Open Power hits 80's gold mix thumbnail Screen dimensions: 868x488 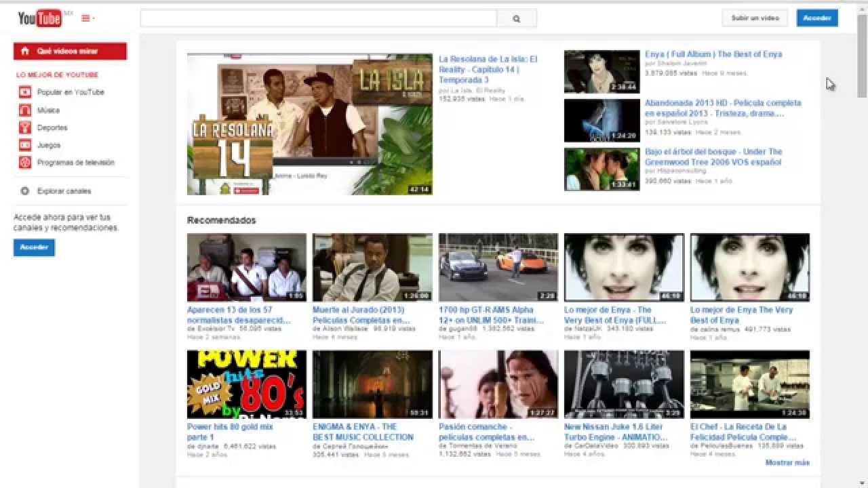point(247,384)
